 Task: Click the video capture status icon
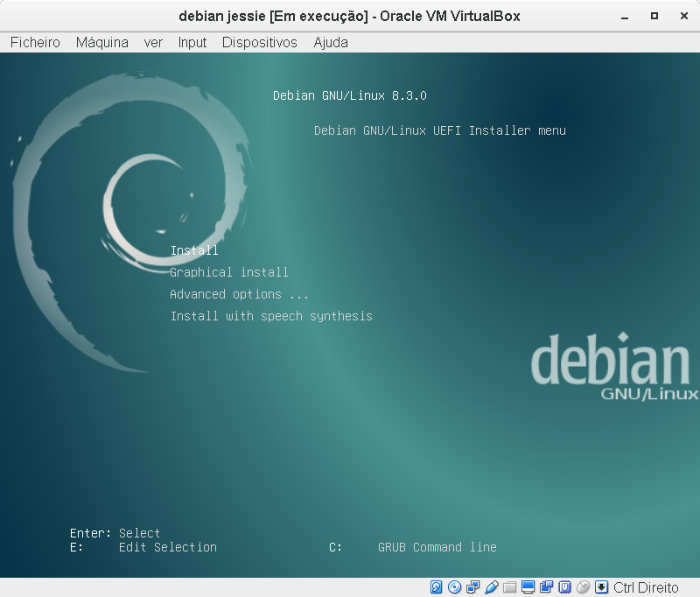click(x=546, y=587)
